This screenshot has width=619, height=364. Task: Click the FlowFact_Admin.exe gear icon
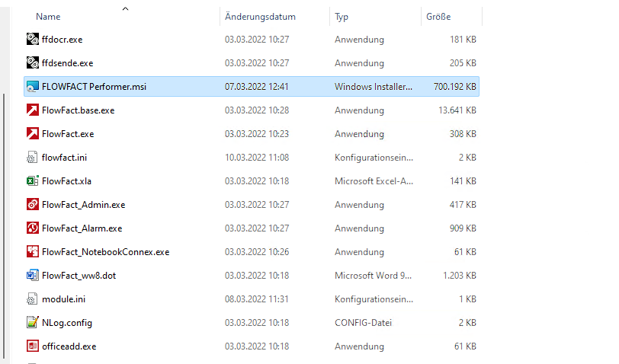pos(32,205)
